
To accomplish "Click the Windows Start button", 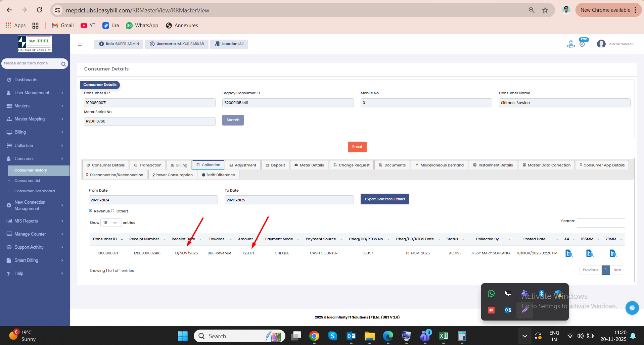I will tap(183, 336).
